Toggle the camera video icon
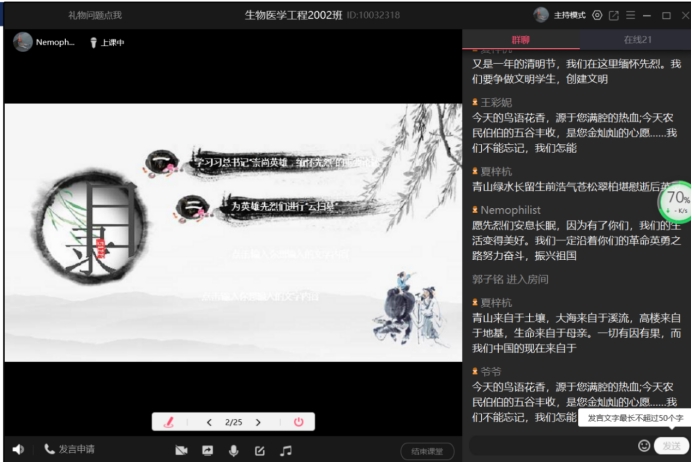 182,451
